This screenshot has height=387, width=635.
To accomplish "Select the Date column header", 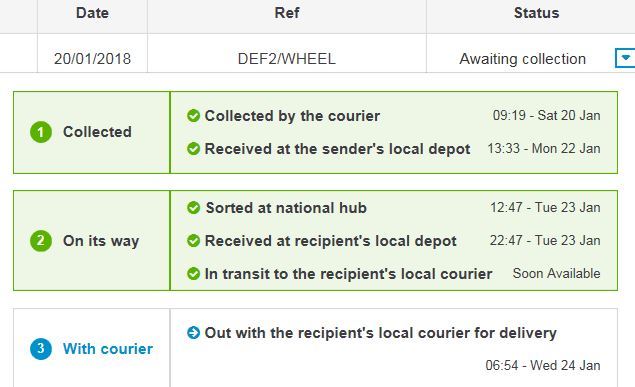I will coord(92,13).
